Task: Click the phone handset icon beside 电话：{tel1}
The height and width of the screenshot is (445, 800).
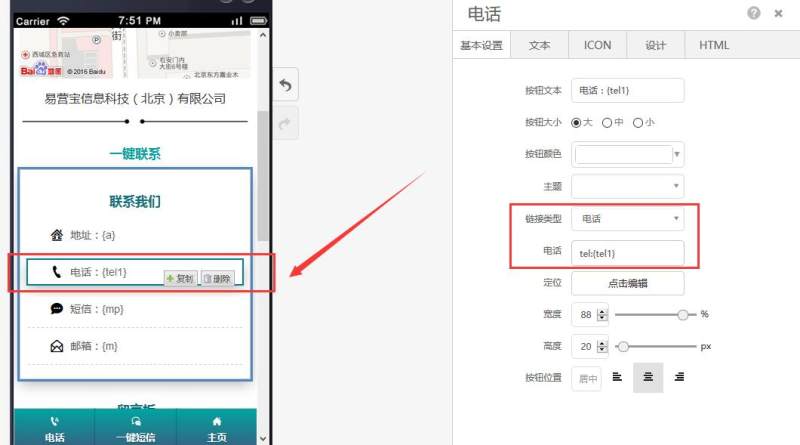Action: pyautogui.click(x=57, y=272)
